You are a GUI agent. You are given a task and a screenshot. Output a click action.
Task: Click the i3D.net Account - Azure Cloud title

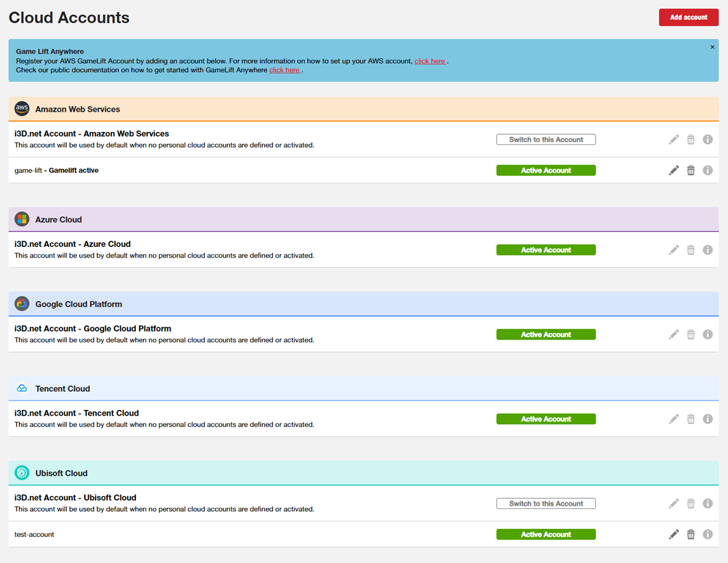[72, 244]
